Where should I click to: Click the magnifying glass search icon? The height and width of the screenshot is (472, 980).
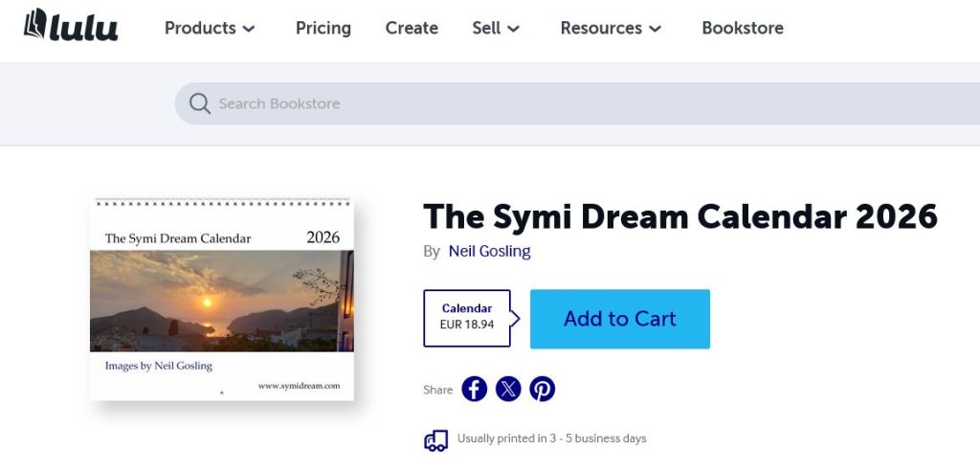click(x=199, y=103)
